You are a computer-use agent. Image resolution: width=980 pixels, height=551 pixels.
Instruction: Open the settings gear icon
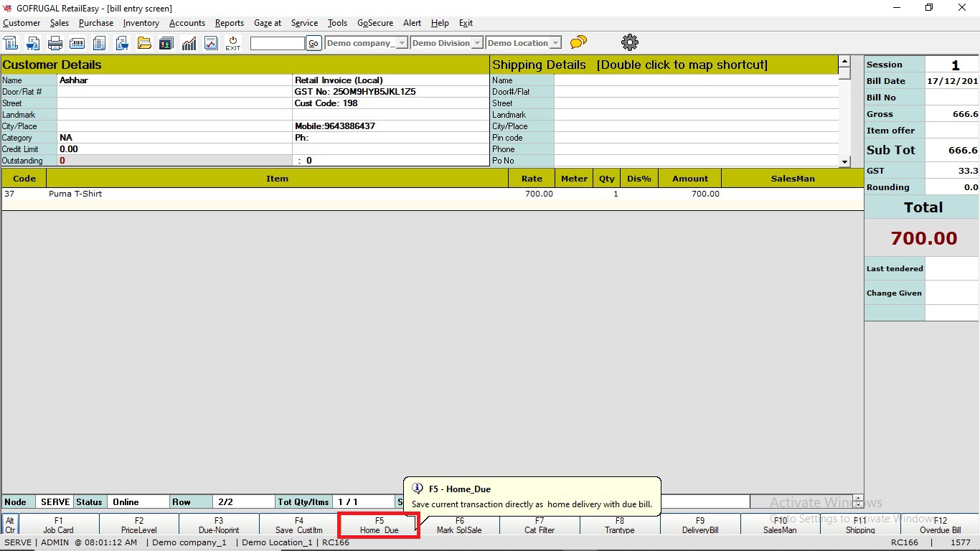pos(630,42)
